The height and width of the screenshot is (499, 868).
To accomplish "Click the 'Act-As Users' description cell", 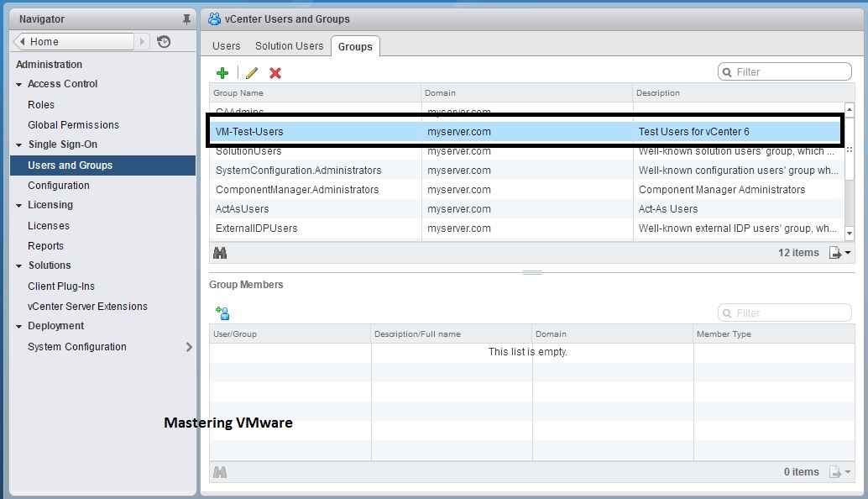I will (668, 209).
